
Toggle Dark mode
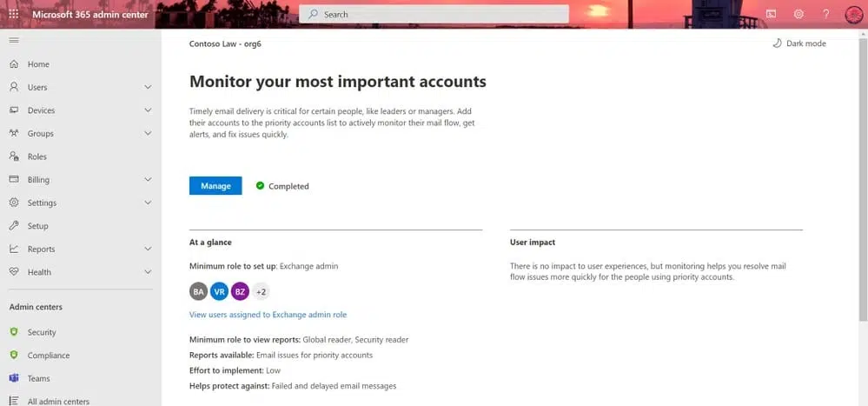tap(798, 43)
